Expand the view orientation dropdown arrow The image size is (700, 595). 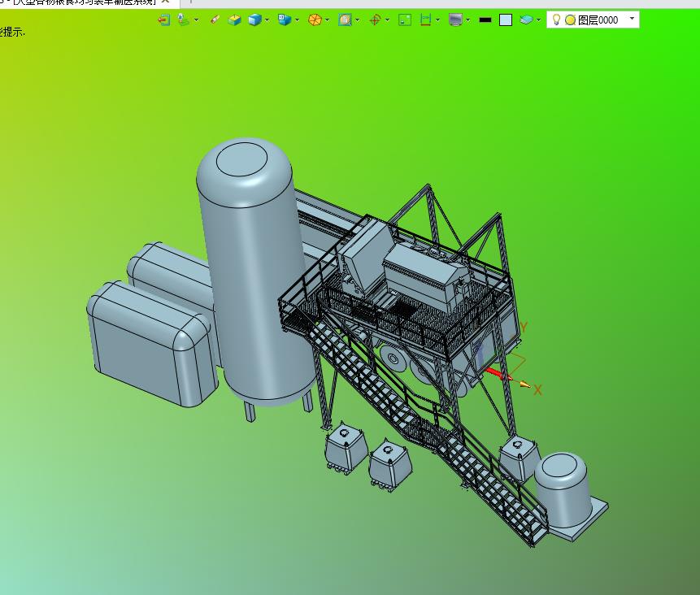tap(298, 20)
